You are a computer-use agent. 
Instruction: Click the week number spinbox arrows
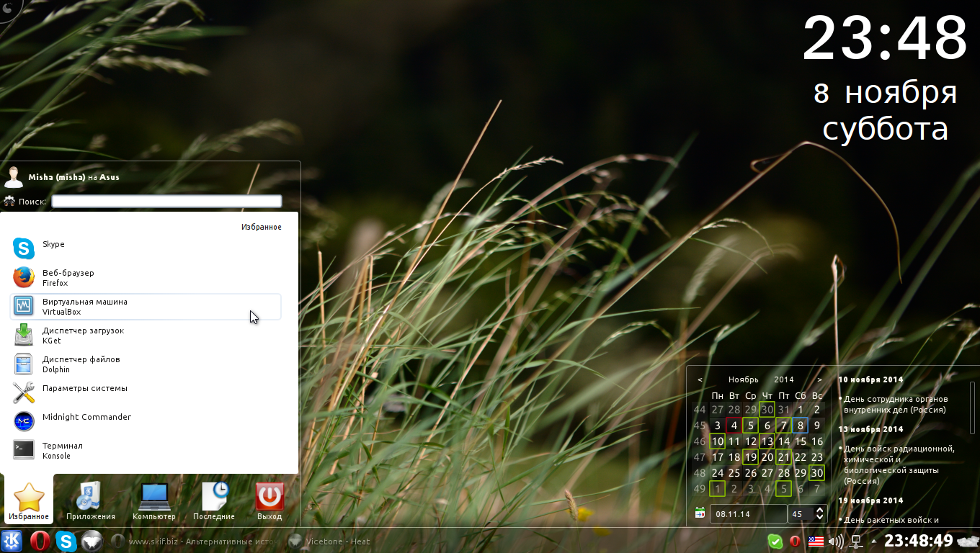click(x=819, y=513)
